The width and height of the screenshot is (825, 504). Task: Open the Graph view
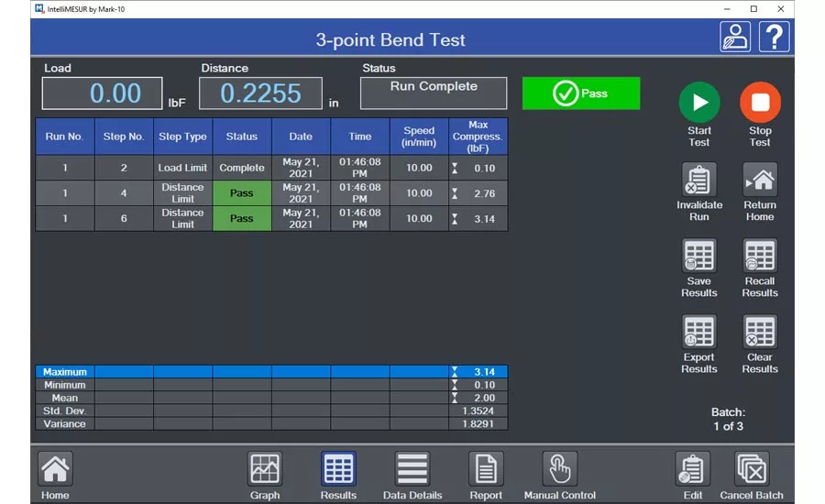coord(265,468)
